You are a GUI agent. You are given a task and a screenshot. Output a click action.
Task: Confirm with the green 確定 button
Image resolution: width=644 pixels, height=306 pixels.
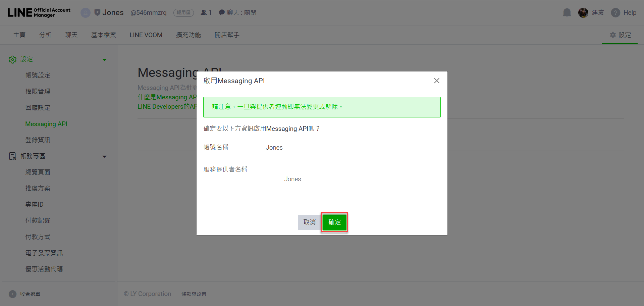[x=334, y=222]
